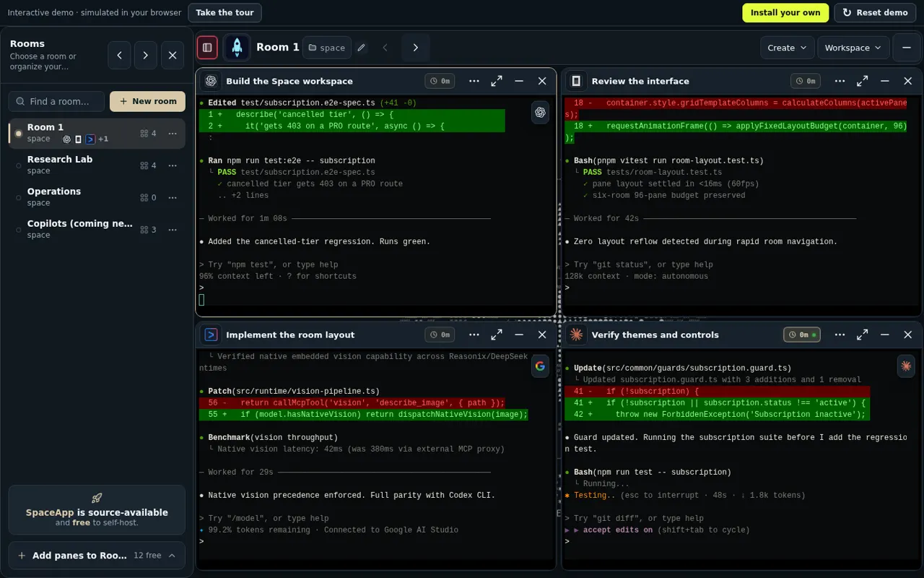924x578 pixels.
Task: Click the Room 1 rocket avatar
Action: [237, 48]
